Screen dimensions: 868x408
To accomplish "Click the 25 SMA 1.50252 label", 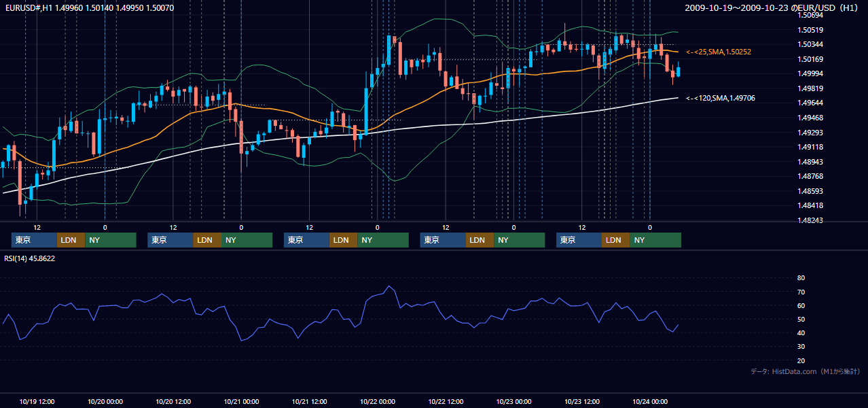I will pos(719,52).
